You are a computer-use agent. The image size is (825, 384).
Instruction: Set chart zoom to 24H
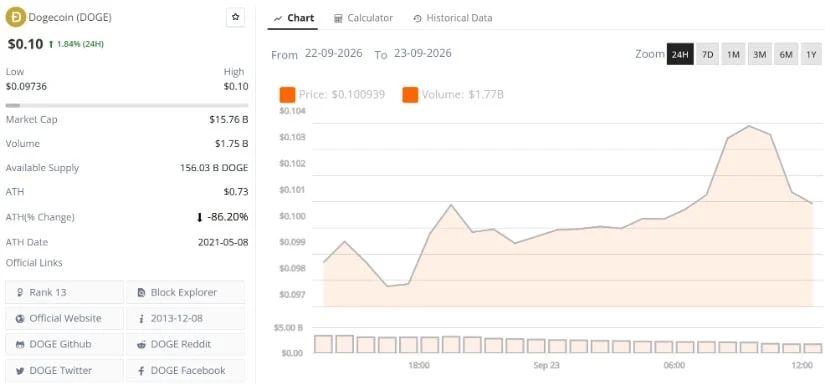click(x=680, y=54)
